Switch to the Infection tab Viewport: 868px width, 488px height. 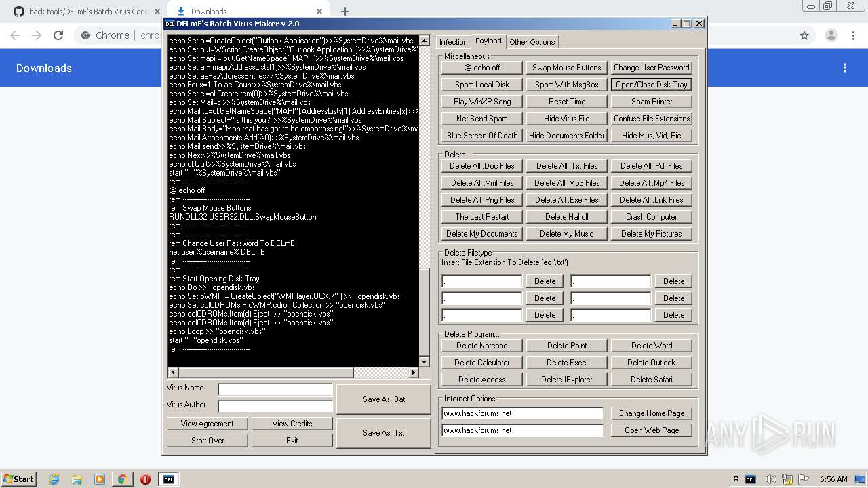[x=453, y=42]
